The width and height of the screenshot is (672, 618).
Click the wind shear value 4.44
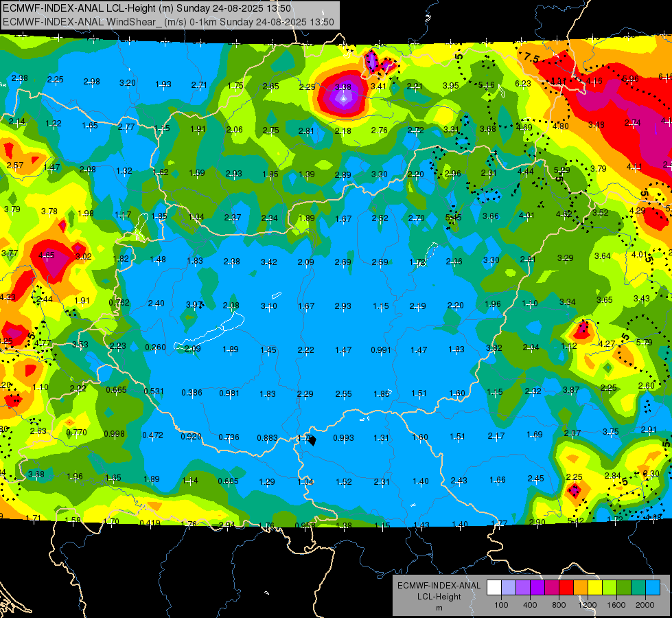point(525,172)
